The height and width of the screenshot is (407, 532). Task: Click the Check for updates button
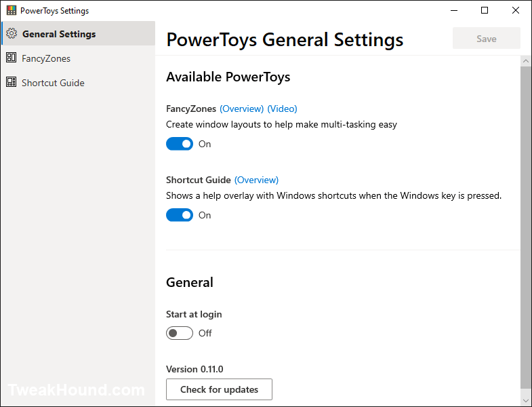click(219, 389)
